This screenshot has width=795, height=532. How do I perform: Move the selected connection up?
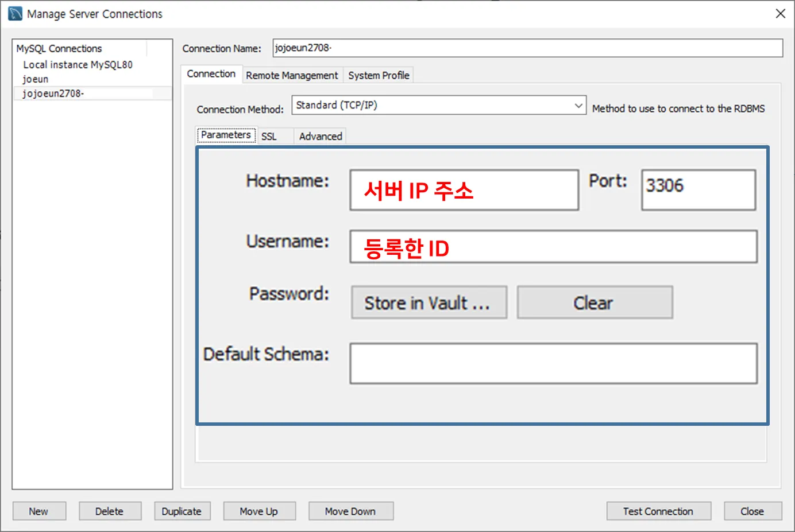259,511
